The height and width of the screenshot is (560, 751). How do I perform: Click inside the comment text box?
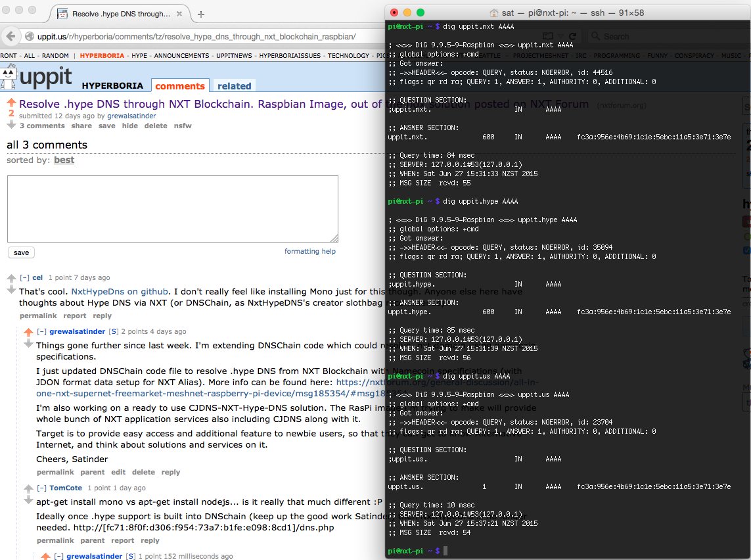click(172, 209)
